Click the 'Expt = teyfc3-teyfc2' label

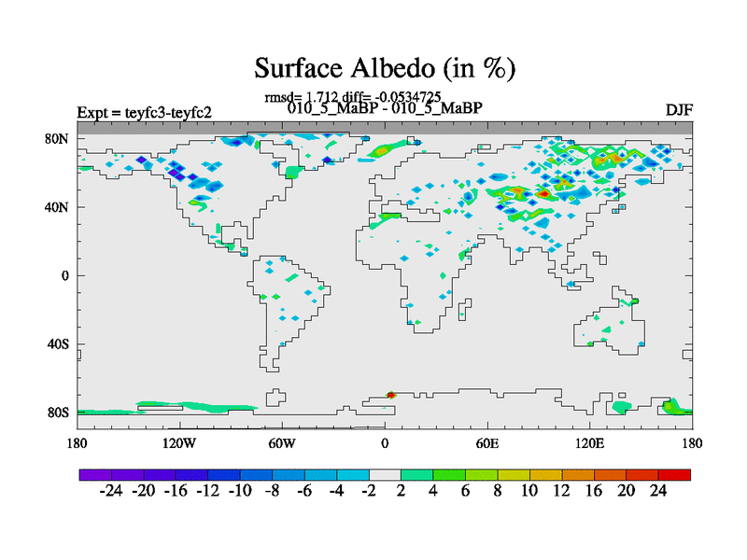coord(144,113)
